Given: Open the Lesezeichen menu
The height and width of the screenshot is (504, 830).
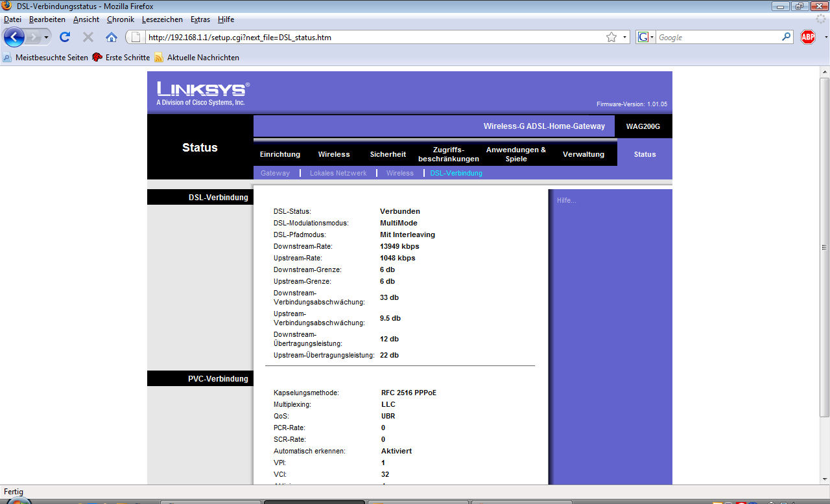Looking at the screenshot, I should [162, 19].
